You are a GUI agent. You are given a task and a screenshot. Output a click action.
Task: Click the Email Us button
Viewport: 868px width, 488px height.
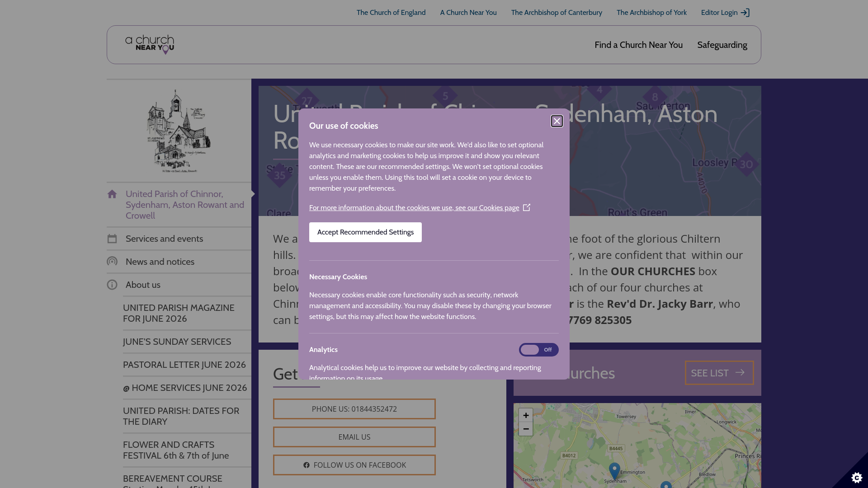click(x=354, y=437)
